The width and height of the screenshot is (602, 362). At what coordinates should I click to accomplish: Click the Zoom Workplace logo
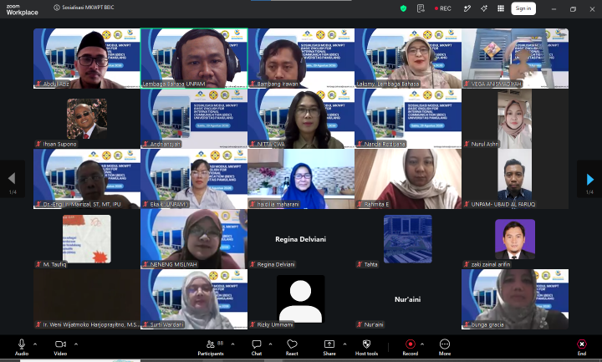[22, 10]
